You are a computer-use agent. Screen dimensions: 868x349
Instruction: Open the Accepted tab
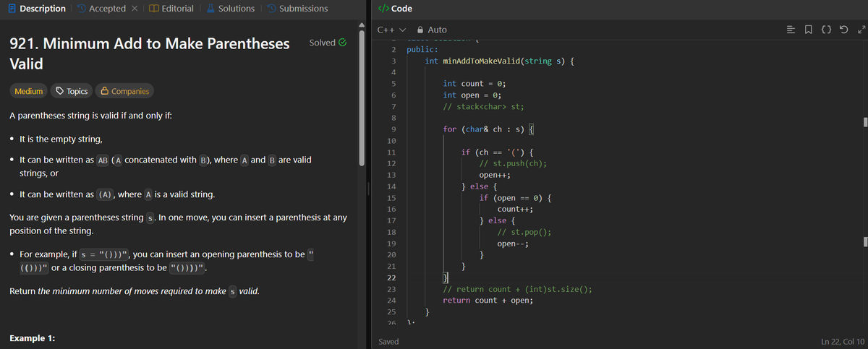pyautogui.click(x=101, y=9)
